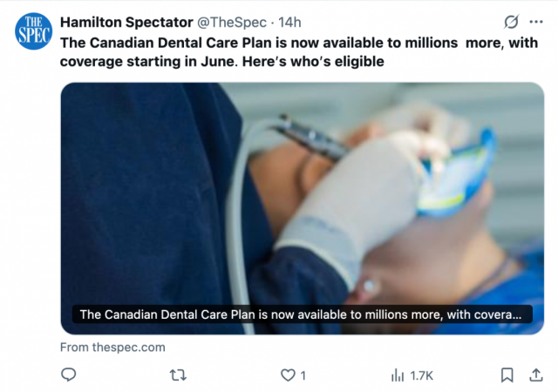Screen dimensions: 558x392
Task: Expand the share upload-arrow menu
Action: click(x=536, y=375)
